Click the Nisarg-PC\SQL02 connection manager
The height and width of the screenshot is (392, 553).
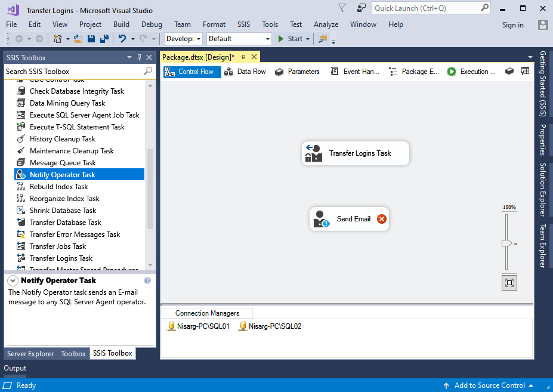[x=270, y=326]
